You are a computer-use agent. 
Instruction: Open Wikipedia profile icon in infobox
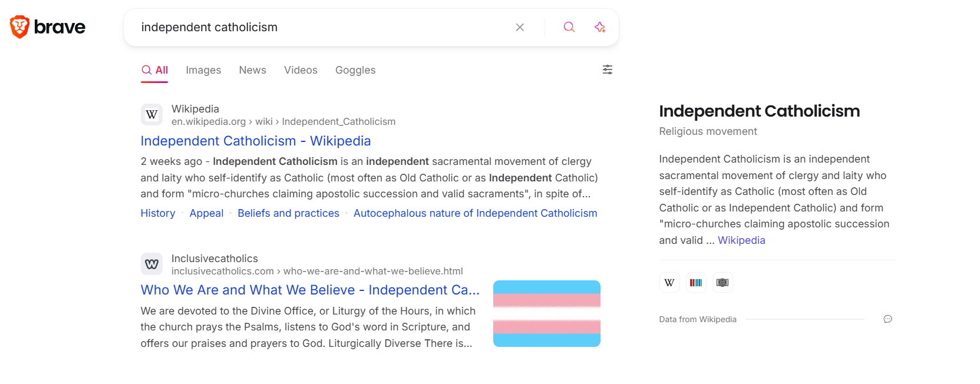tap(669, 283)
